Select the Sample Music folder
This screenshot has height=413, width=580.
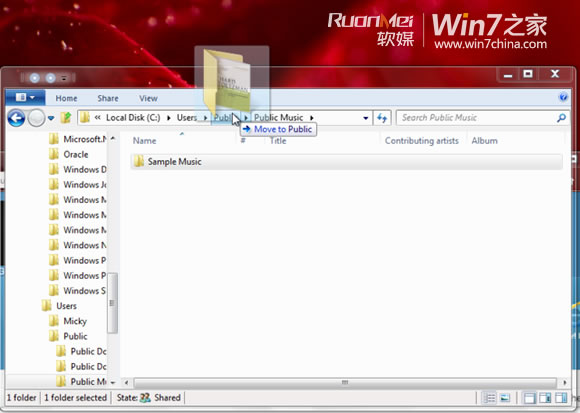click(x=346, y=162)
